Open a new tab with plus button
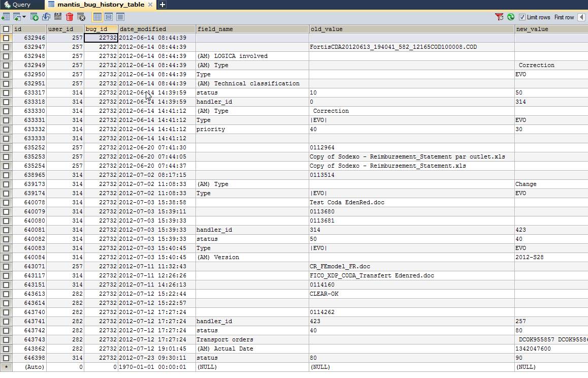The width and height of the screenshot is (588, 378). point(162,5)
